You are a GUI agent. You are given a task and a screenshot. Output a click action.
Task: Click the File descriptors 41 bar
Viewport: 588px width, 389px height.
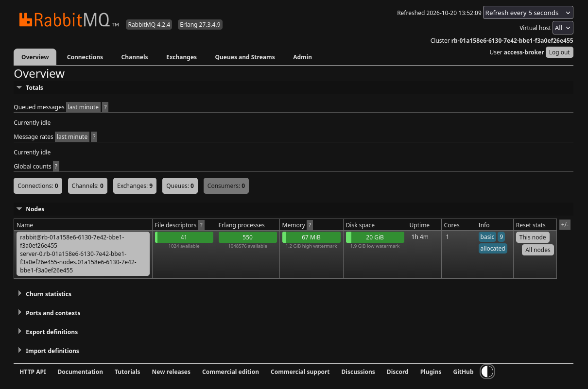[x=184, y=237]
